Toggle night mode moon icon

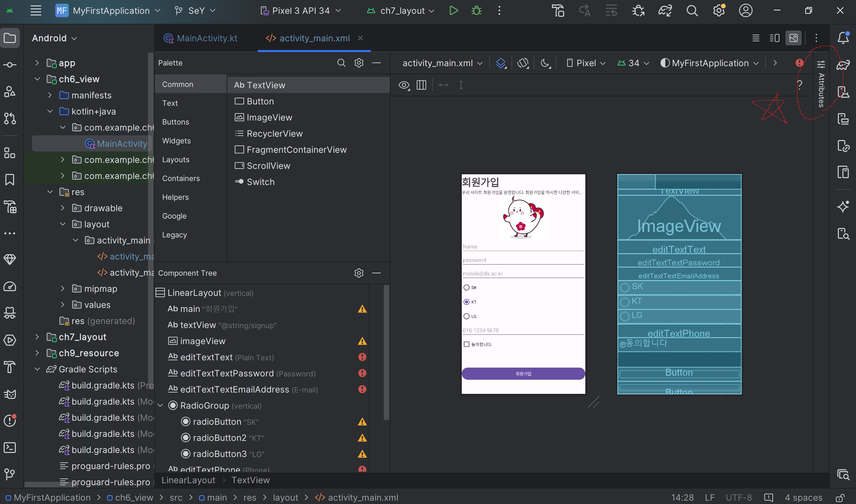545,63
